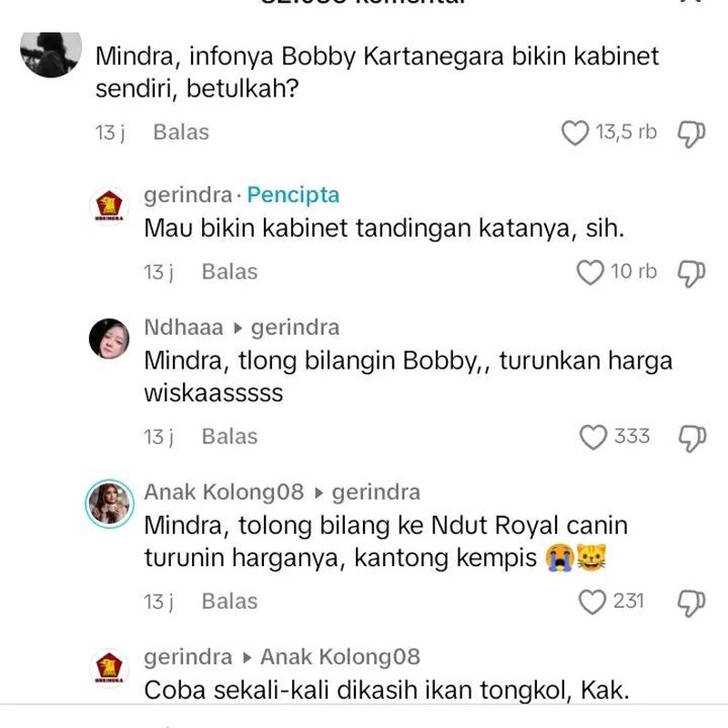728x728 pixels.
Task: Dislike Anak Kolong08's comment
Action: tap(693, 601)
